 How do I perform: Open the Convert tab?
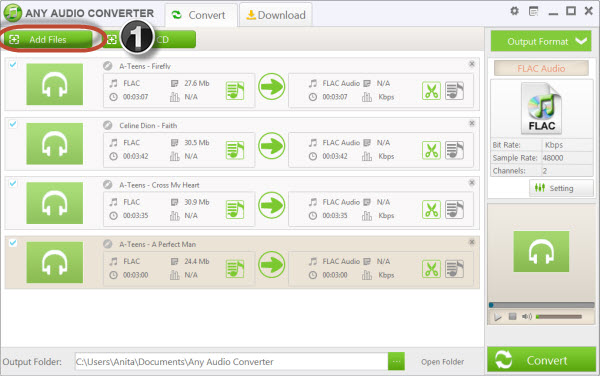tap(201, 15)
